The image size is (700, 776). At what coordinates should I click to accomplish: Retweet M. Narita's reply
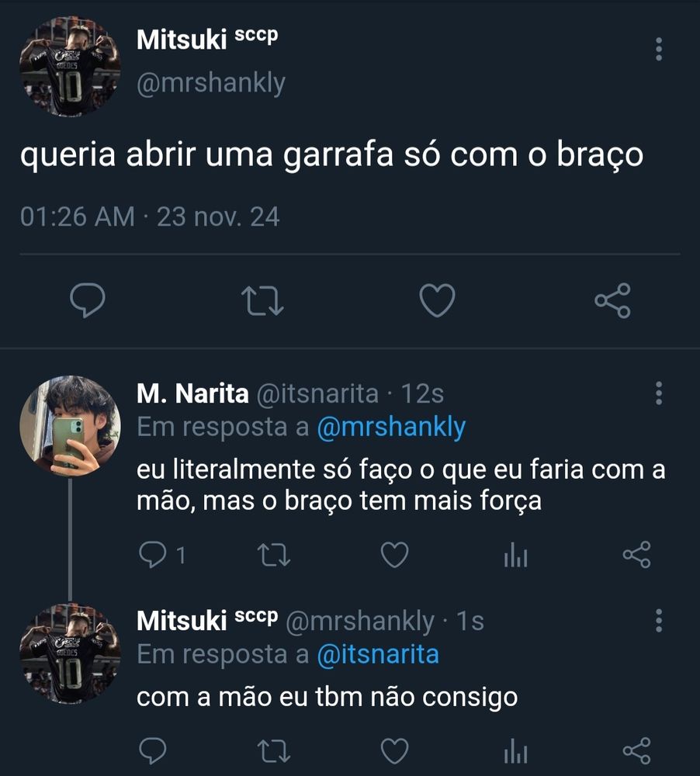point(274,556)
